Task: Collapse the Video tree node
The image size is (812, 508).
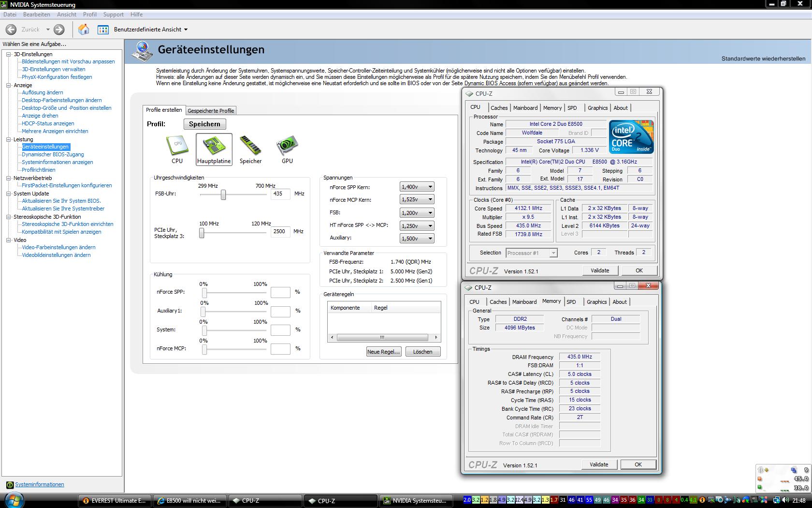Action: (9, 240)
